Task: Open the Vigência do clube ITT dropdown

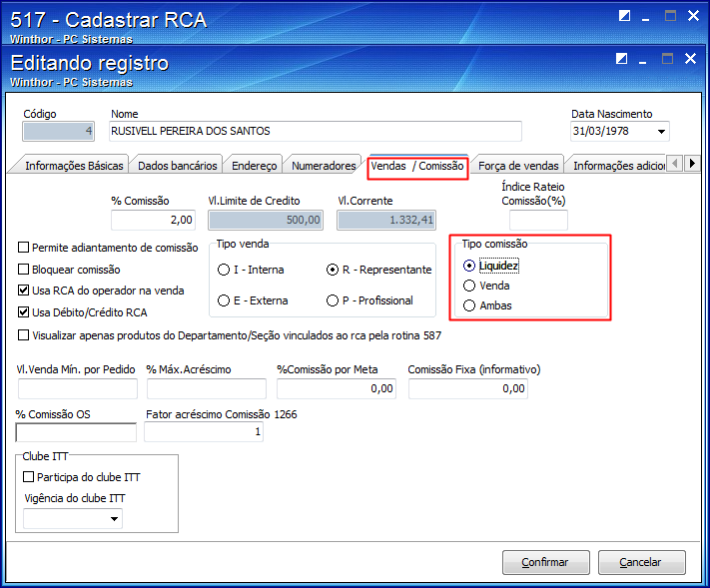Action: point(114,519)
